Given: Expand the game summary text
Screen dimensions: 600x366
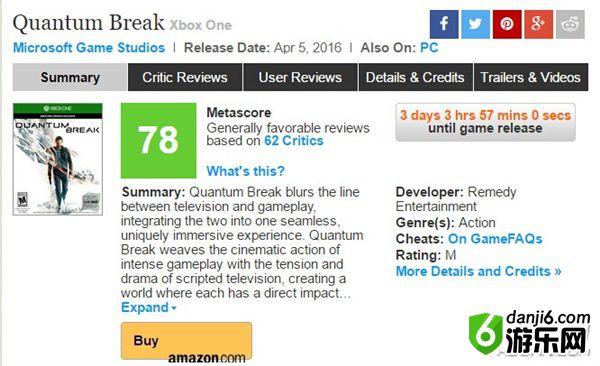Looking at the screenshot, I should coord(148,307).
